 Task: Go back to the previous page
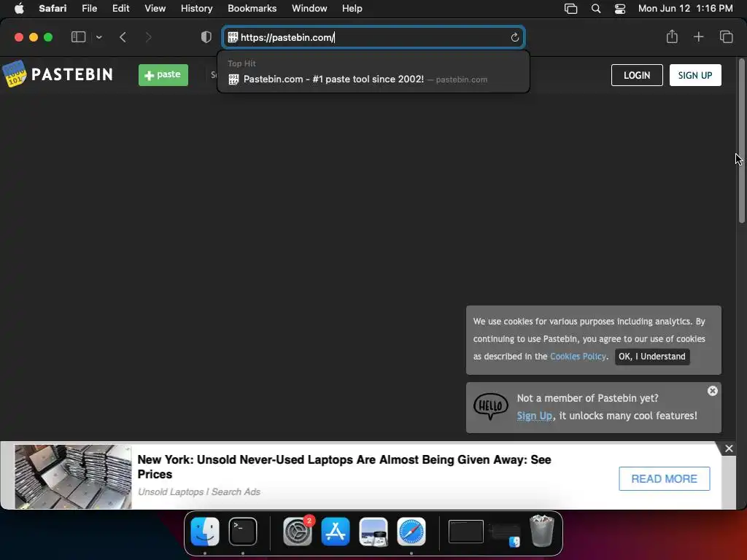123,37
